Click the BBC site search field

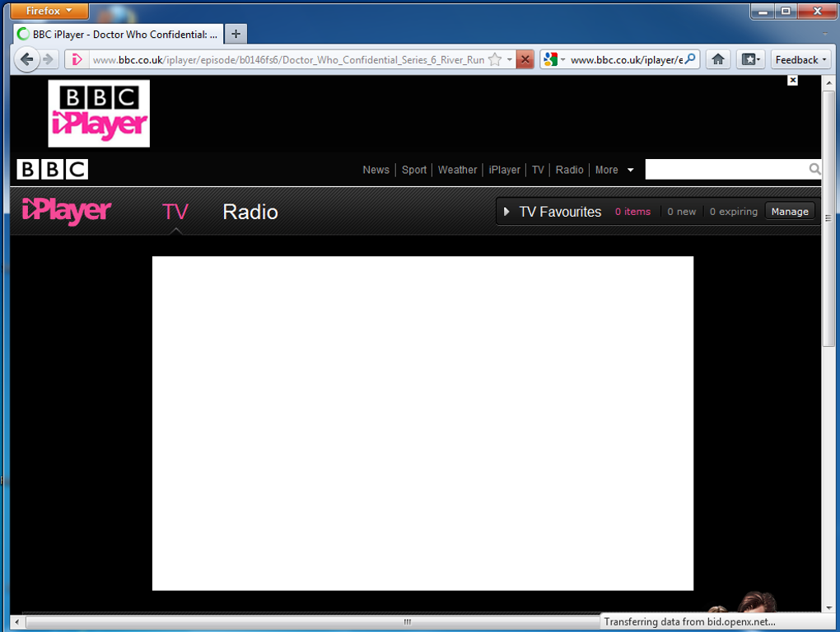726,170
